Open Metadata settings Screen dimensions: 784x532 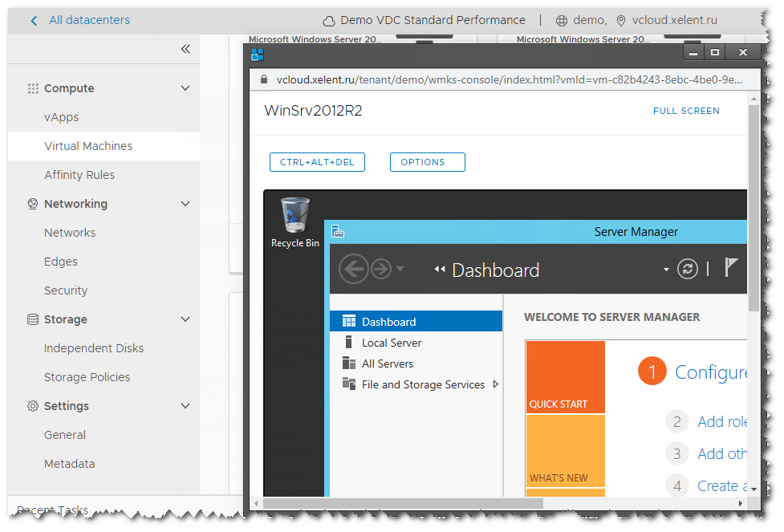pyautogui.click(x=69, y=464)
